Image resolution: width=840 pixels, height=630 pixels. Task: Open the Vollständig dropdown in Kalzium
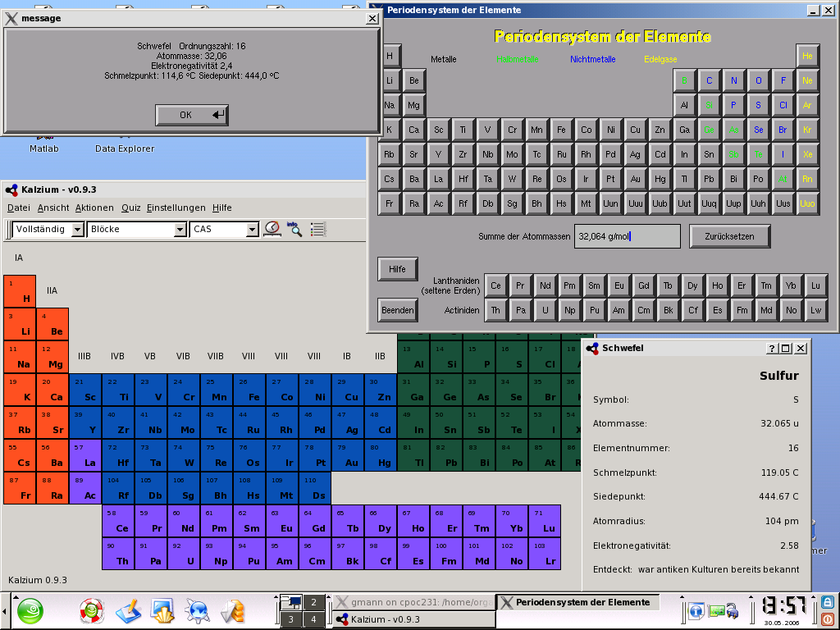tap(48, 230)
